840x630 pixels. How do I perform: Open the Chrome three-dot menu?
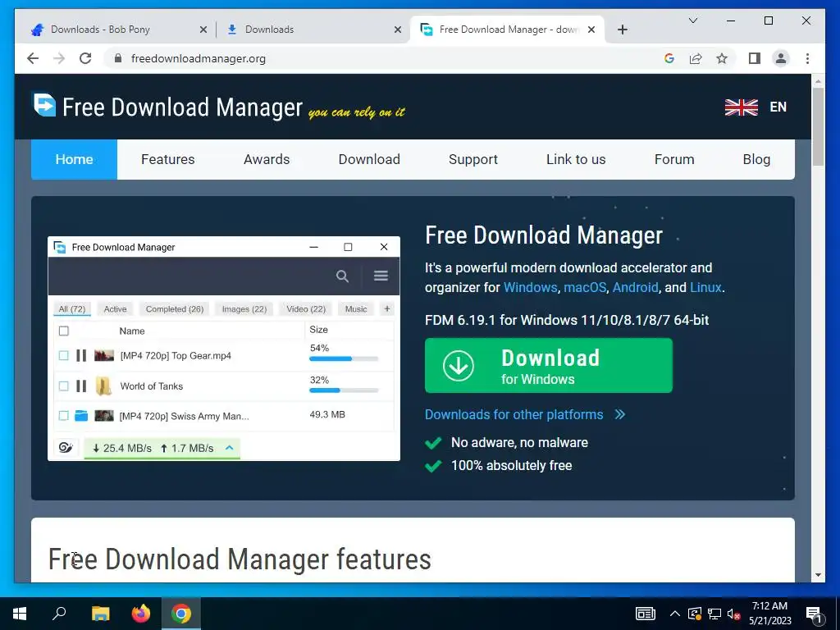(807, 58)
